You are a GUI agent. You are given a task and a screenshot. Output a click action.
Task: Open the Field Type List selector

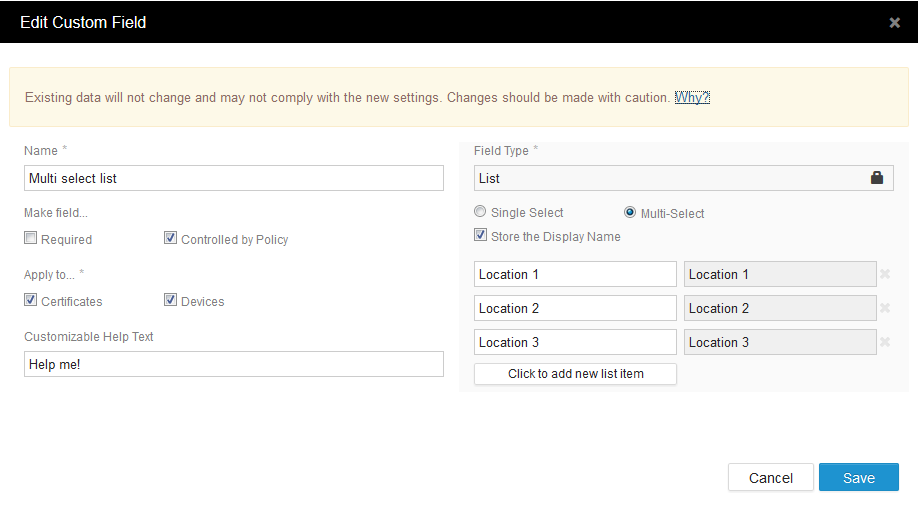click(x=670, y=178)
